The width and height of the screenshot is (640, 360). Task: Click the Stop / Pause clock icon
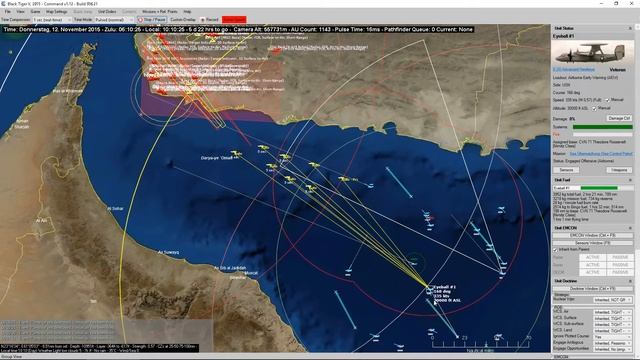140,20
